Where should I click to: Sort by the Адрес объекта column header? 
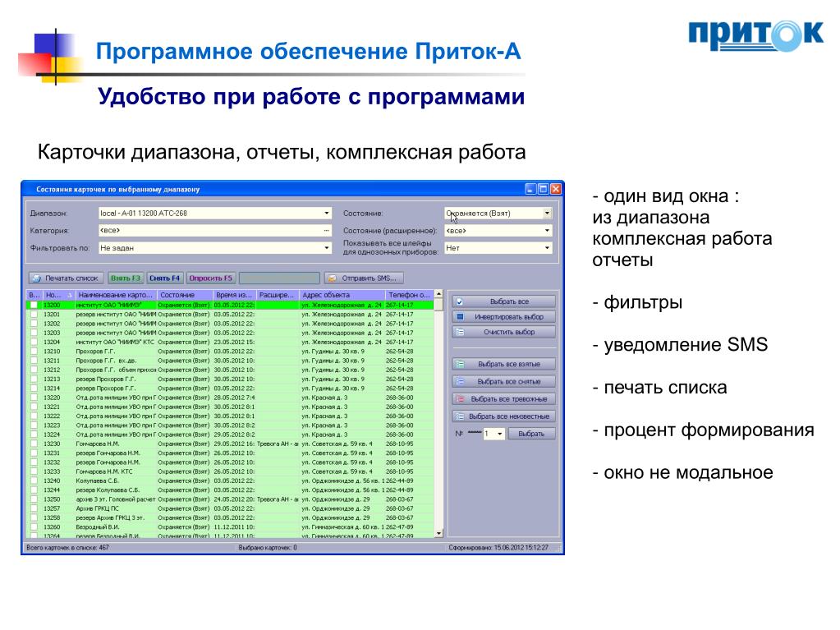coord(342,295)
